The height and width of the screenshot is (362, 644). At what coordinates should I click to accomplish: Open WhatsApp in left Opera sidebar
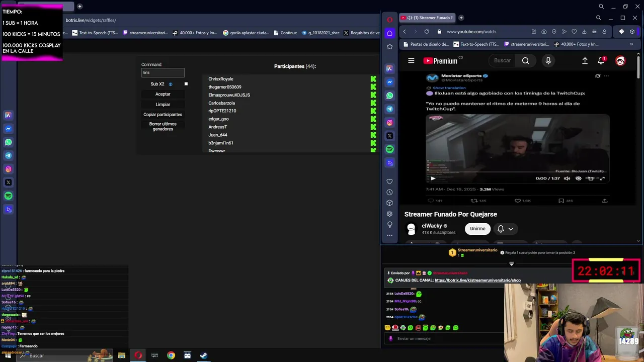[x=8, y=142]
